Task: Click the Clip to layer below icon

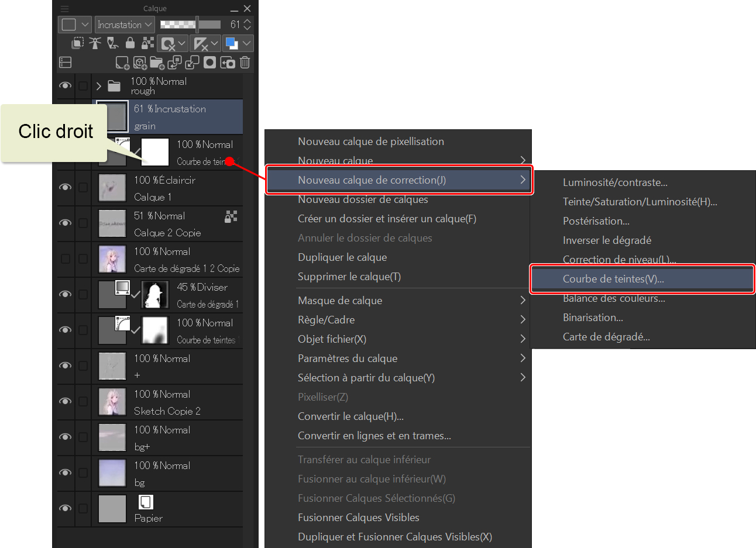Action: point(77,43)
